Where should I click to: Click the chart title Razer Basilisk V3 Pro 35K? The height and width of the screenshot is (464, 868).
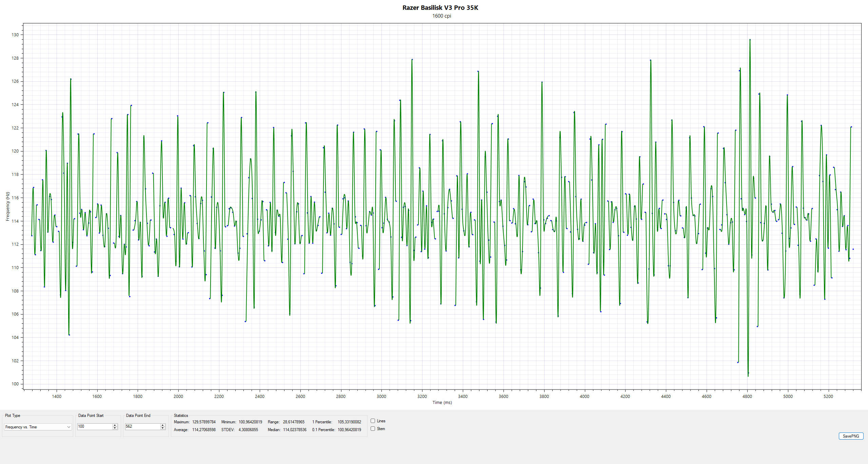(x=440, y=7)
